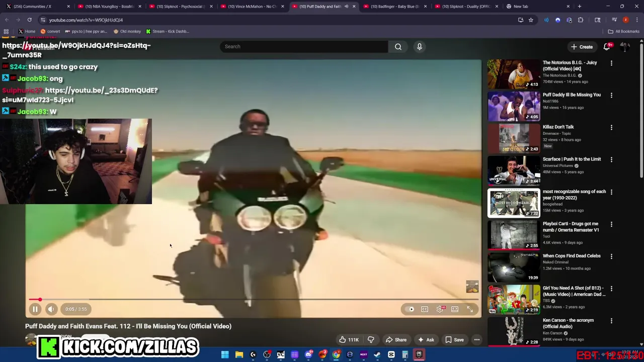Open the Stream - Kick Dashboard bookmark
Viewport: 644px width, 362px height.
click(167, 31)
